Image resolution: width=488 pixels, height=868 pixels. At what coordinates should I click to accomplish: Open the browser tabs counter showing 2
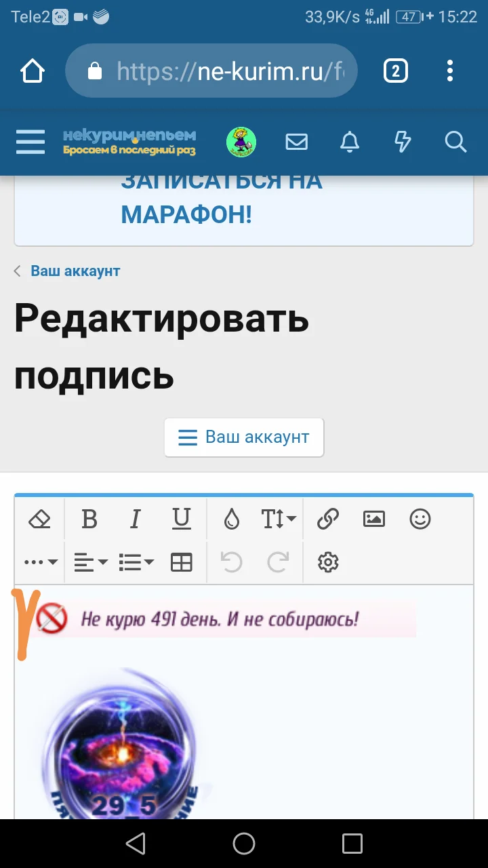click(x=396, y=71)
